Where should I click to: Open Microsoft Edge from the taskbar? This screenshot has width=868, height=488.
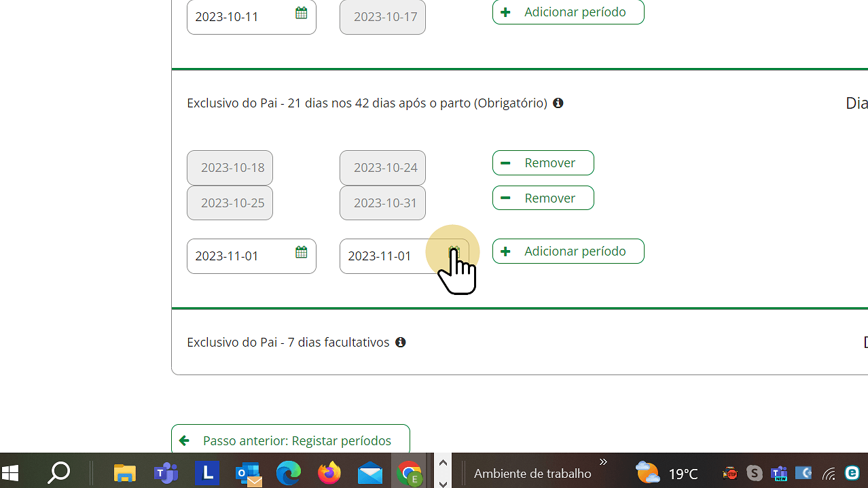tap(289, 472)
